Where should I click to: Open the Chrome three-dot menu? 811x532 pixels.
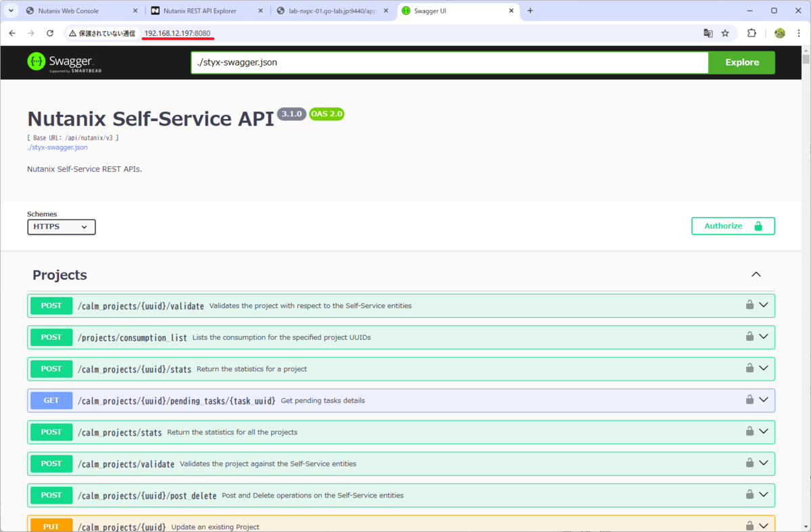click(x=799, y=33)
